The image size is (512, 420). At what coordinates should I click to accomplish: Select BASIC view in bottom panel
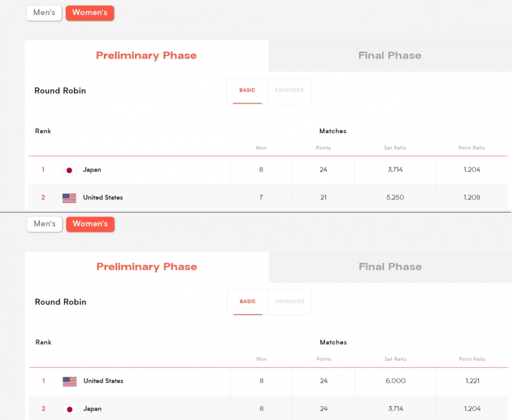(x=247, y=301)
